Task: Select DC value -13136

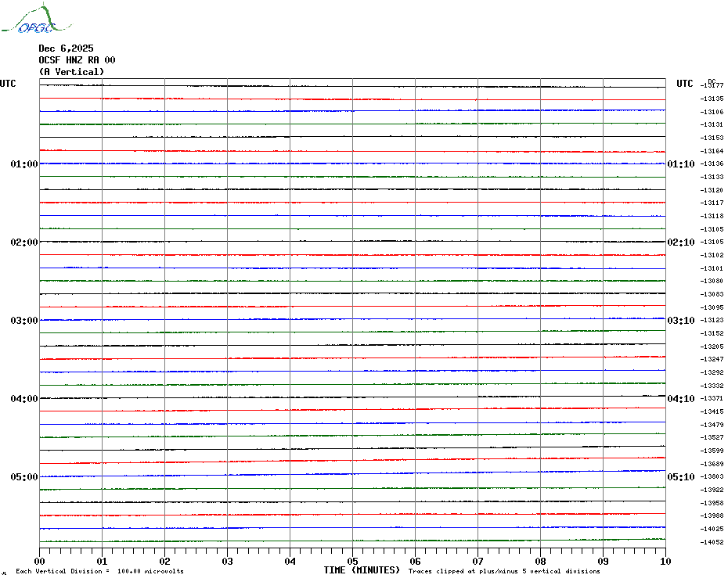Action: point(712,163)
